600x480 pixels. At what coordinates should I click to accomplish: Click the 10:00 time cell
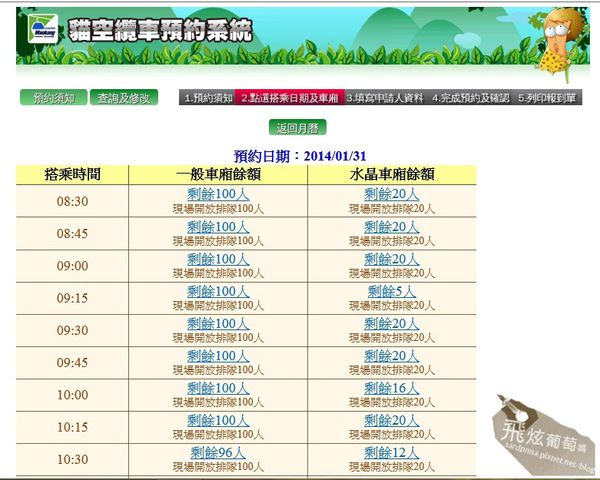[72, 395]
